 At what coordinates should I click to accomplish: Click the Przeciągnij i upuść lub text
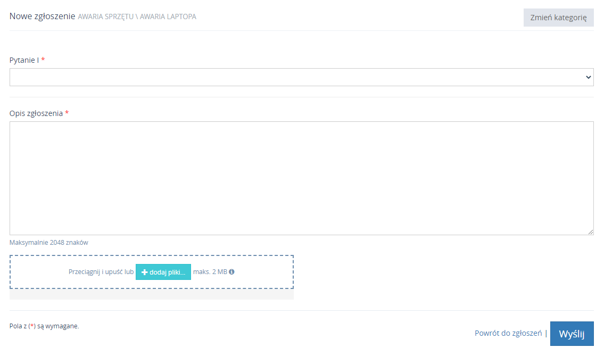pyautogui.click(x=101, y=272)
